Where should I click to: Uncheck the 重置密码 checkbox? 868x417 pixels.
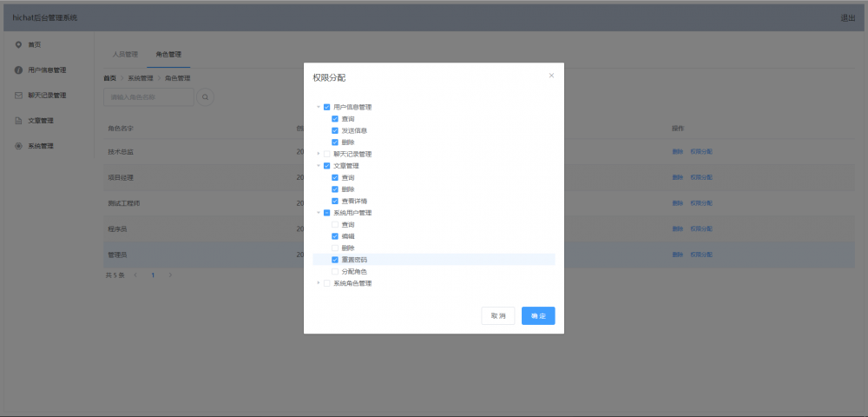[335, 260]
